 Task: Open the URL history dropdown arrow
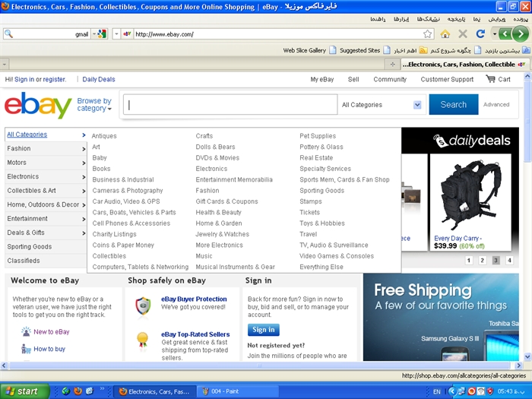coord(116,34)
